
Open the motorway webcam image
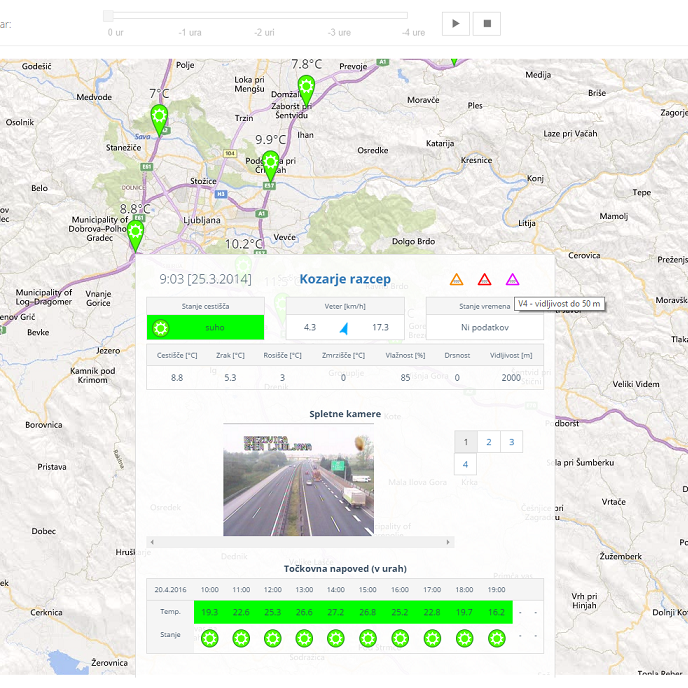click(x=298, y=485)
